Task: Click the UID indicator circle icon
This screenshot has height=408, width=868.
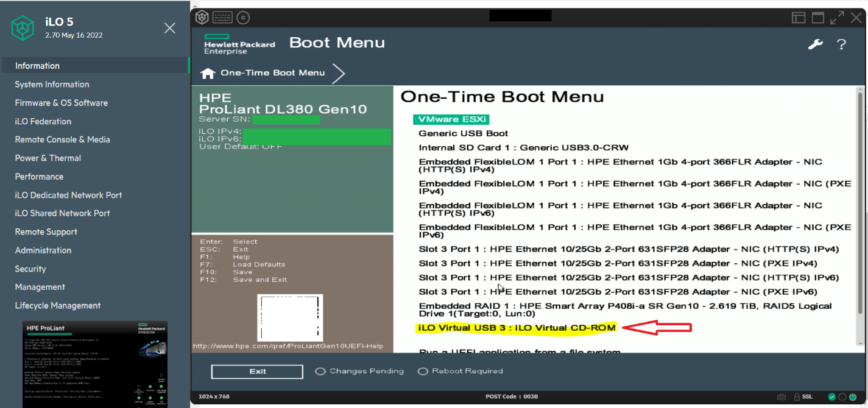Action: click(842, 397)
